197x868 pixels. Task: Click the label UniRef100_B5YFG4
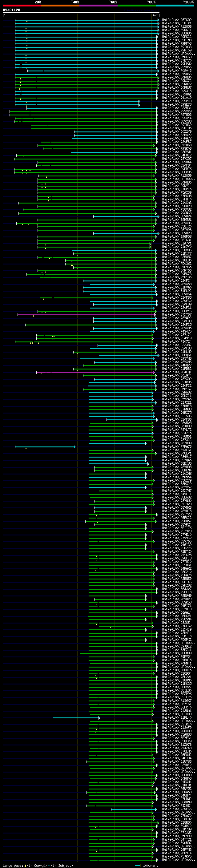(x=177, y=738)
